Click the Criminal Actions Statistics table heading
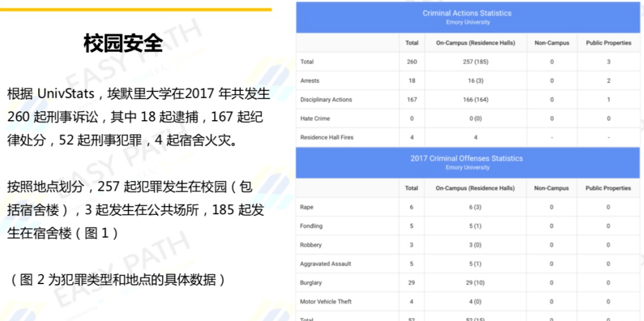Screen dimensions: 644x321 tap(467, 13)
